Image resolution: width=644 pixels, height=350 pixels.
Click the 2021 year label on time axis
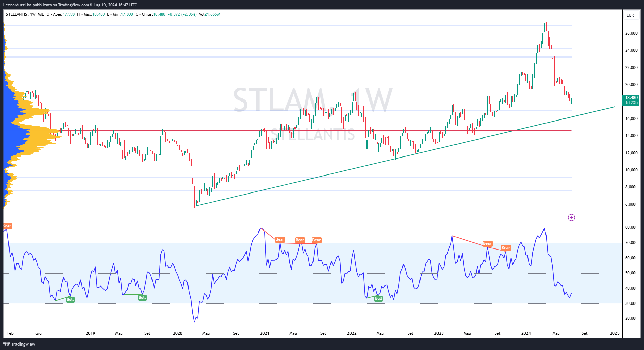[x=265, y=333]
